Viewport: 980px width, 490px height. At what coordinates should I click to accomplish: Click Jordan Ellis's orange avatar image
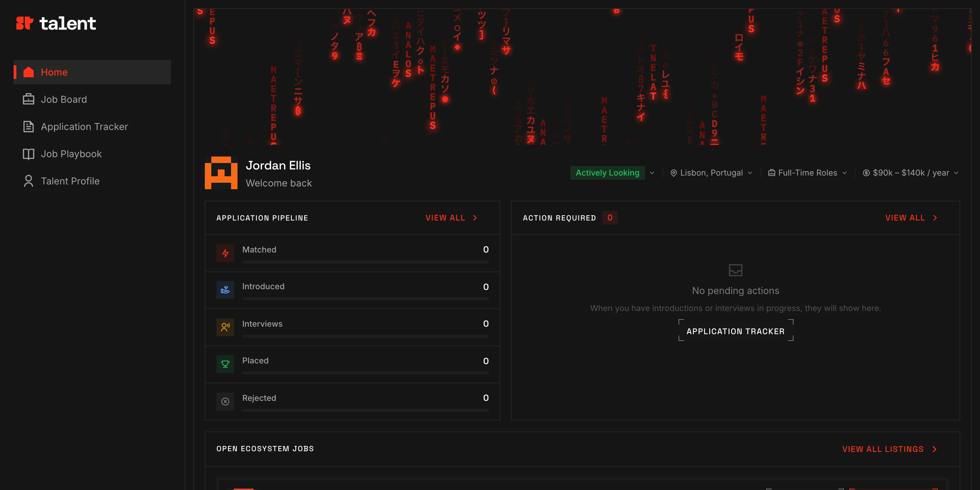point(221,173)
